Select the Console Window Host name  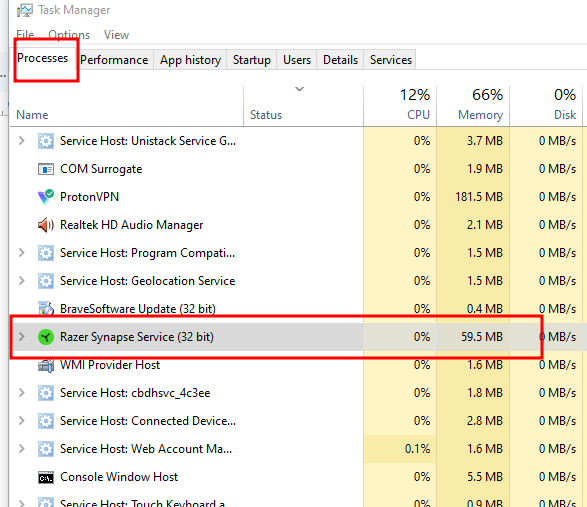[x=119, y=477]
